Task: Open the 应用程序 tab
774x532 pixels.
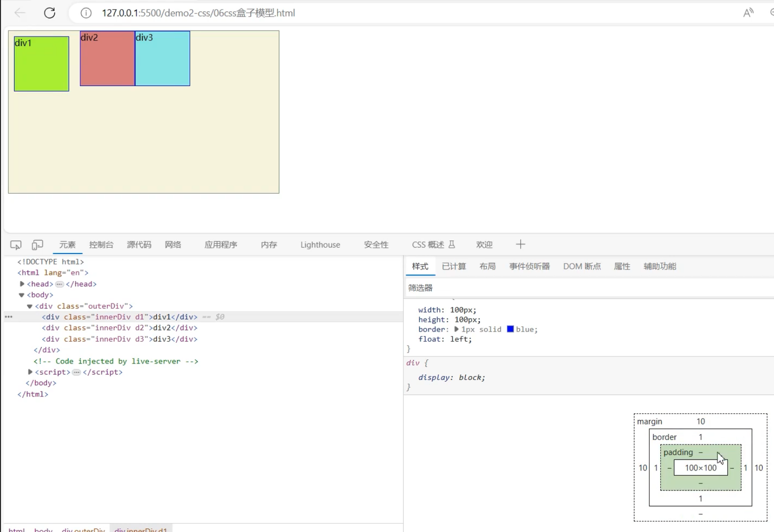Action: 221,245
